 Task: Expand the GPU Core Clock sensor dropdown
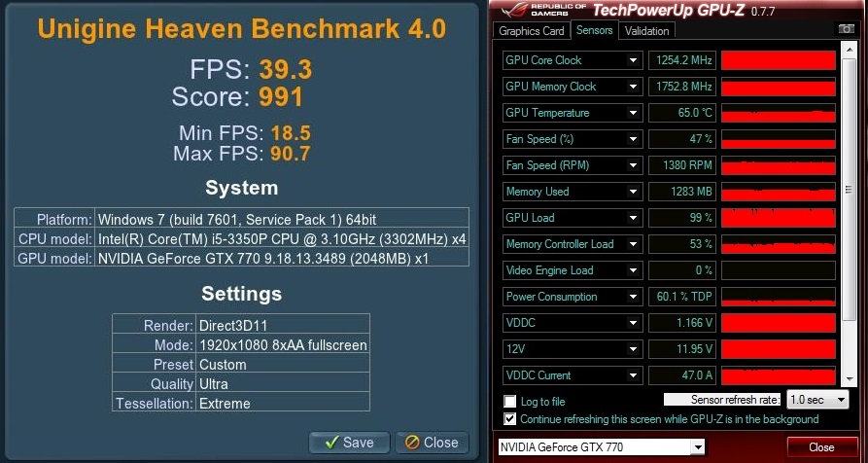[634, 60]
